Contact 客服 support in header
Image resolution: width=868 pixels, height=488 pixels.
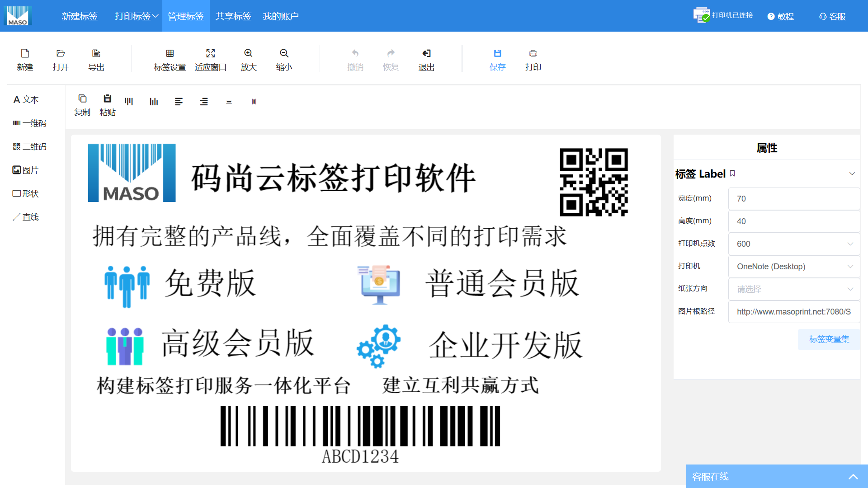point(832,16)
